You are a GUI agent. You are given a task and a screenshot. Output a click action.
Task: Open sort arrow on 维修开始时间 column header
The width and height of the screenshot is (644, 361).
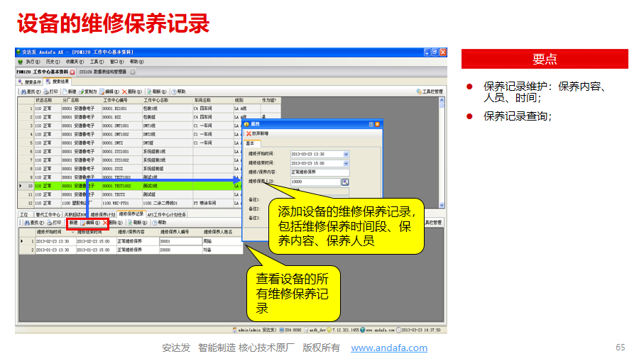[x=72, y=232]
